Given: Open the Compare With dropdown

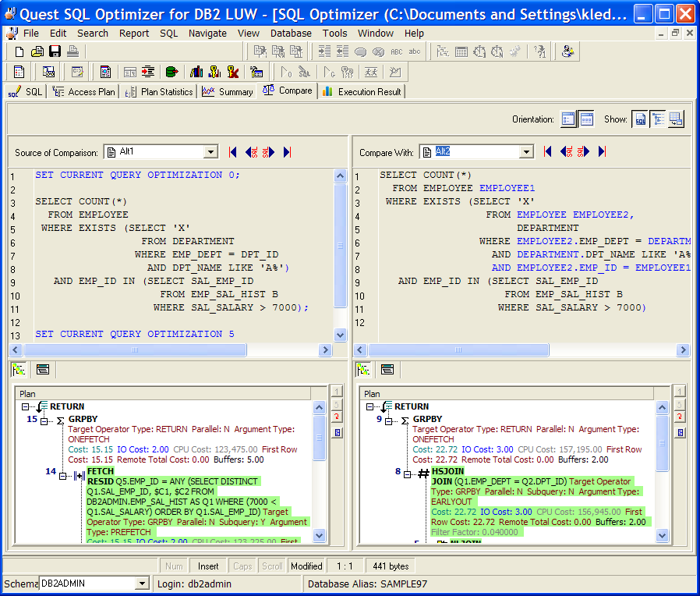Looking at the screenshot, I should tap(527, 152).
